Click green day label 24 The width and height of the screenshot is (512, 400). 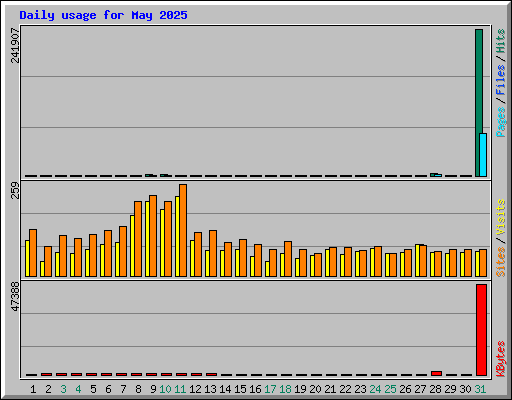[375, 389]
